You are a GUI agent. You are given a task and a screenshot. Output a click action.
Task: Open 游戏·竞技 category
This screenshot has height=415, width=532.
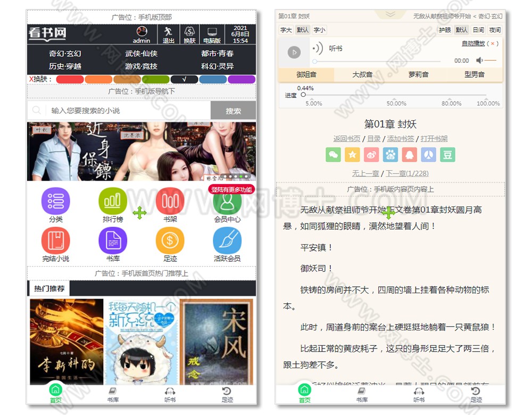141,66
